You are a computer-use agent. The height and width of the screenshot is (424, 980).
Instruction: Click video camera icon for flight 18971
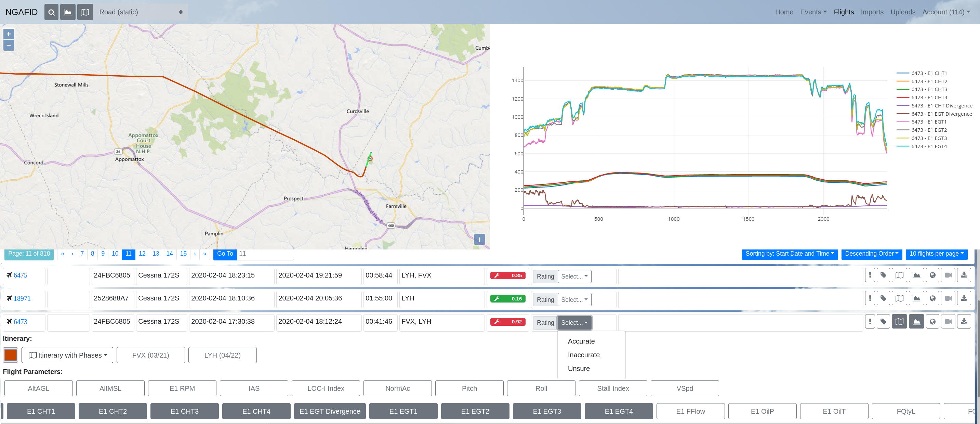coord(949,298)
